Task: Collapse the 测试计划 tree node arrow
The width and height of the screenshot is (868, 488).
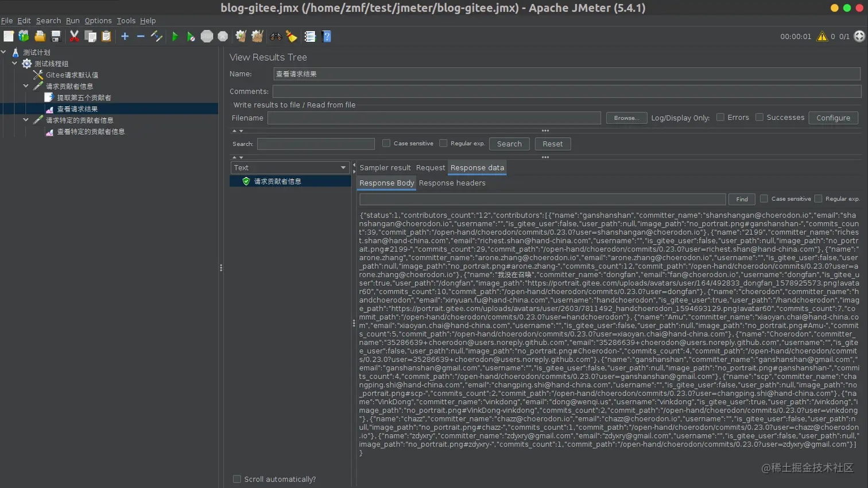Action: (x=4, y=52)
